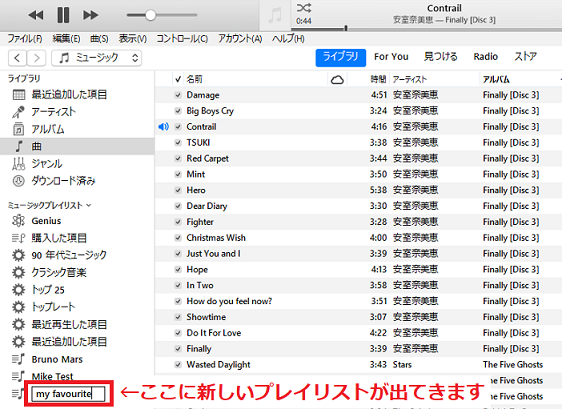
Task: Select the song How do you feel now?
Action: pos(229,301)
